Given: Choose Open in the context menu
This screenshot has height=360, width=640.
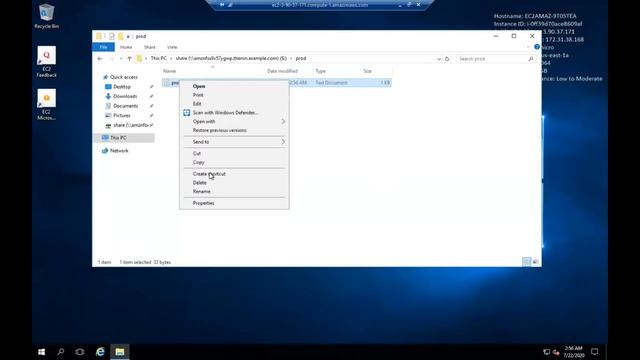Looking at the screenshot, I should [234, 86].
